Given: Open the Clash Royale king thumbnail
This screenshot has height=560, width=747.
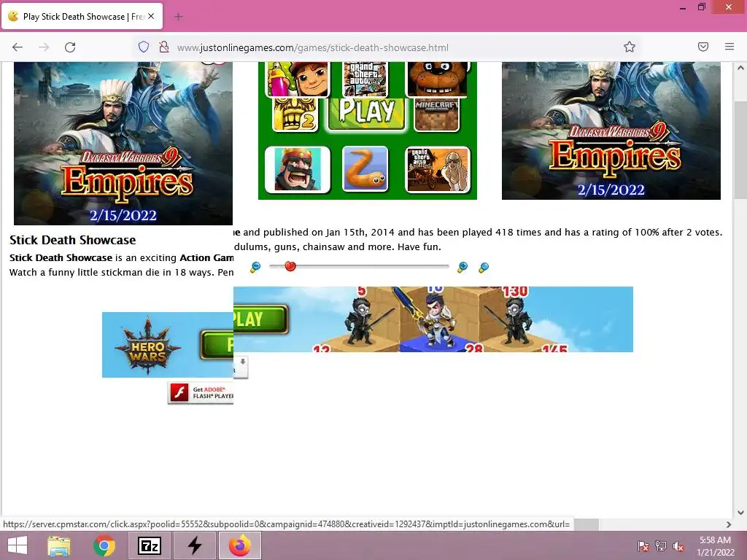Looking at the screenshot, I should [298, 169].
